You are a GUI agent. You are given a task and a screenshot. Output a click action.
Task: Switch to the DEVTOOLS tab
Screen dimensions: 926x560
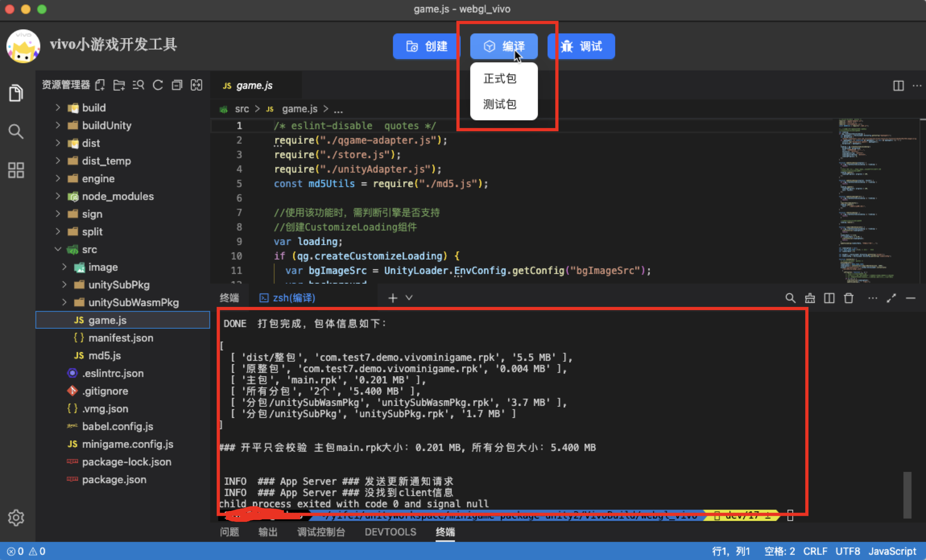pyautogui.click(x=391, y=532)
